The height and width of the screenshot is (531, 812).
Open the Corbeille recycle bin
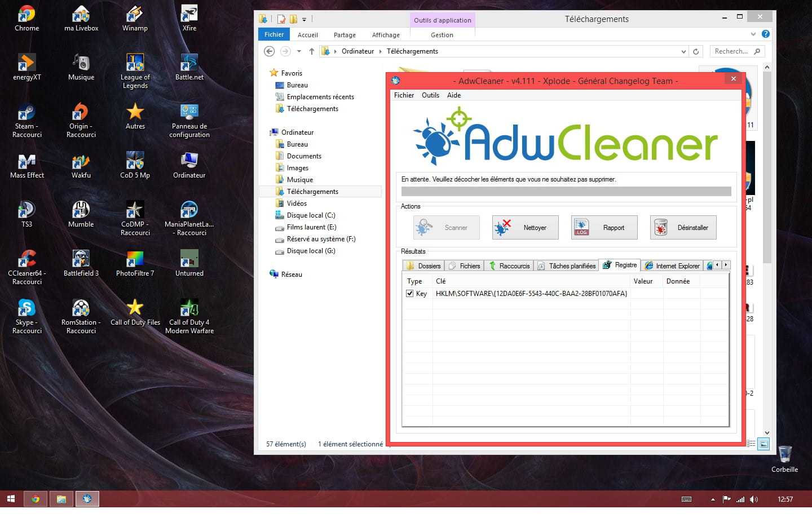(x=784, y=459)
